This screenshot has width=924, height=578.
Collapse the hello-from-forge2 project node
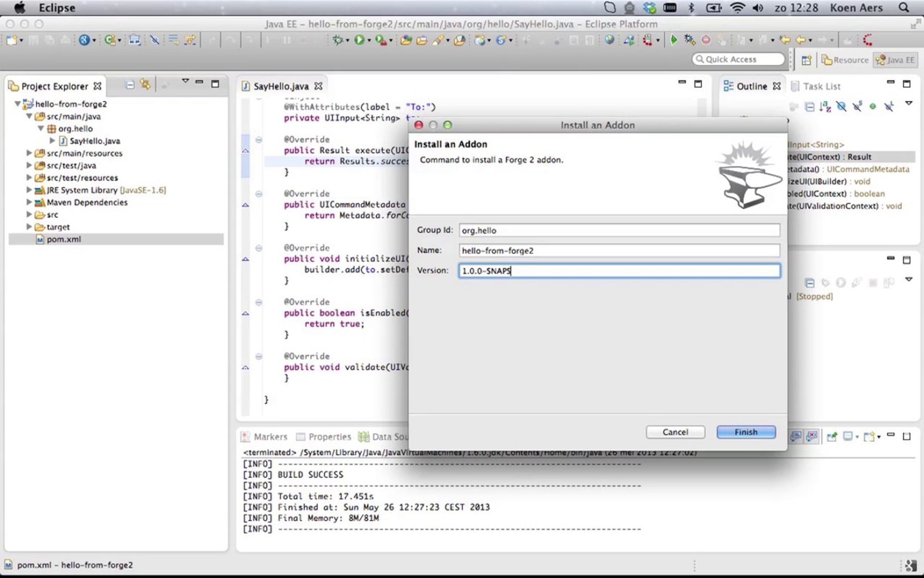(17, 104)
